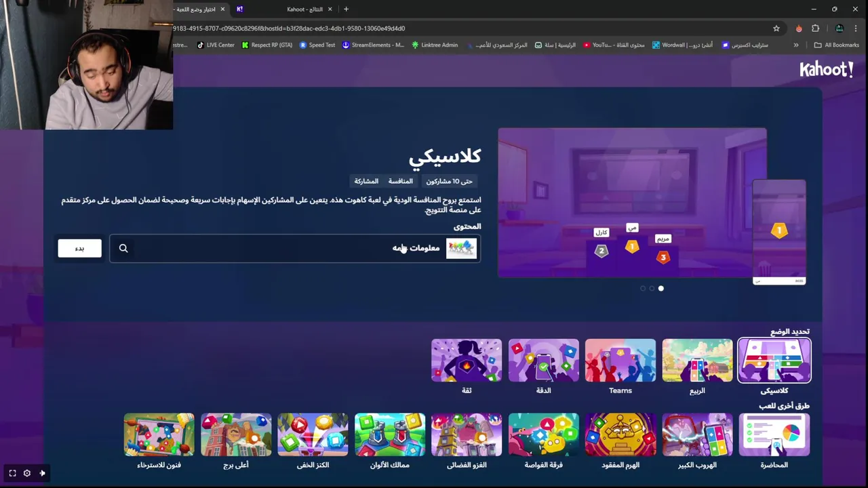Select the first carousel dot

click(643, 289)
